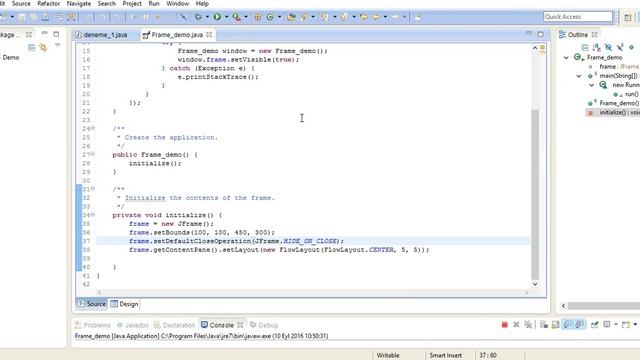Select Source tab below the editor
This screenshot has width=640, height=360.
coord(92,304)
